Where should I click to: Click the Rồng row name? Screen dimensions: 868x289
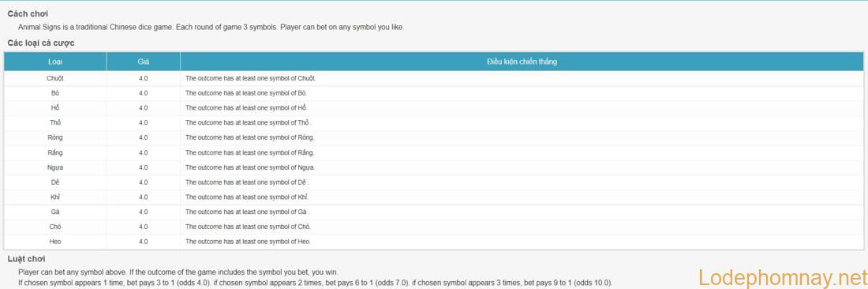point(54,137)
